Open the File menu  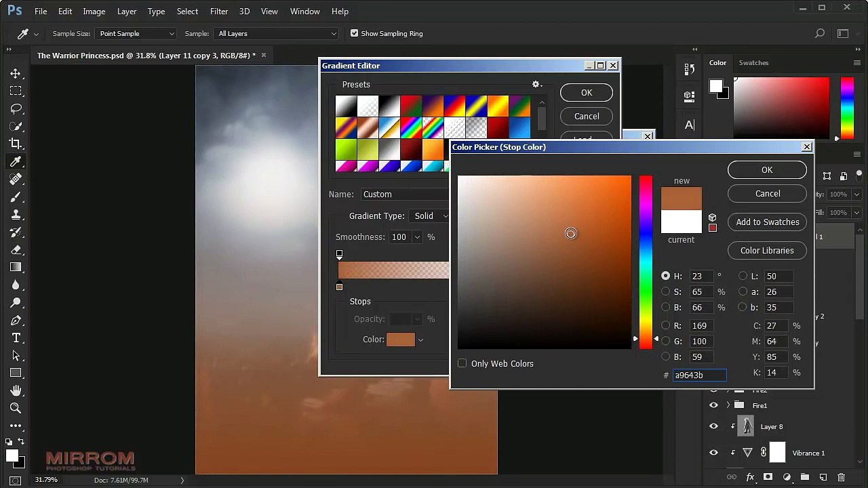click(x=41, y=11)
